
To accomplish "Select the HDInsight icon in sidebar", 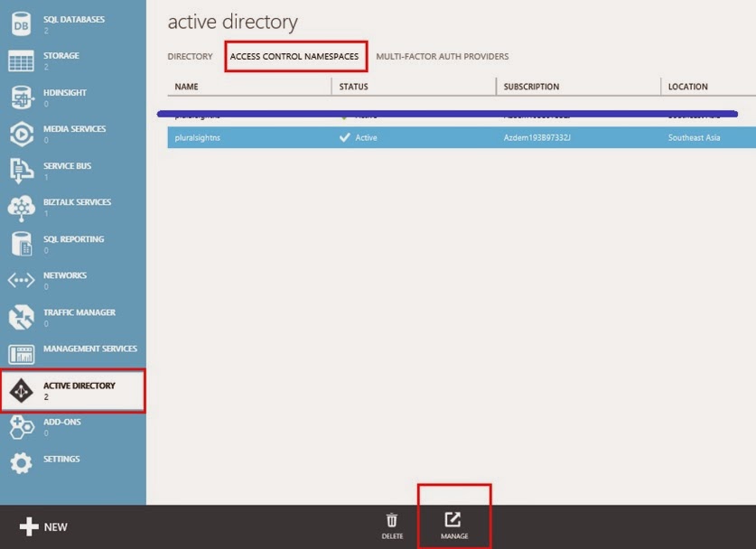I will pyautogui.click(x=21, y=98).
